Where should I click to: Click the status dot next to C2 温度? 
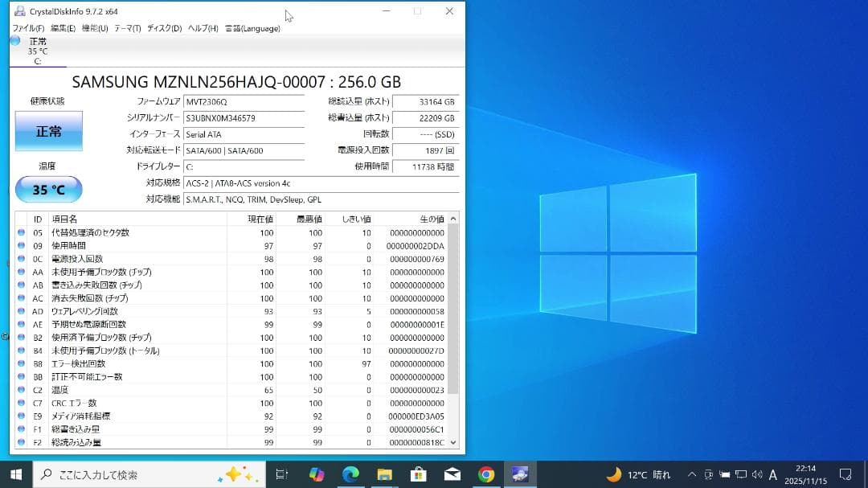(x=22, y=390)
